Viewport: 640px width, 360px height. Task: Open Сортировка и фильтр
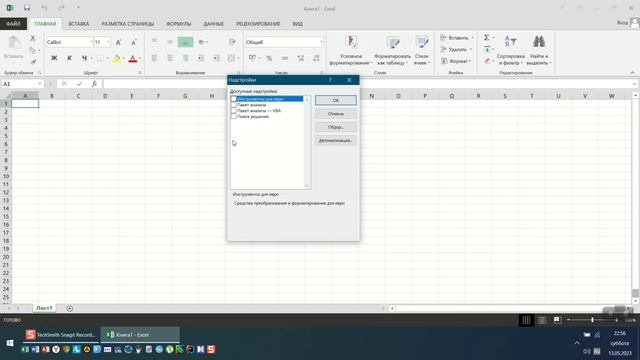511,50
